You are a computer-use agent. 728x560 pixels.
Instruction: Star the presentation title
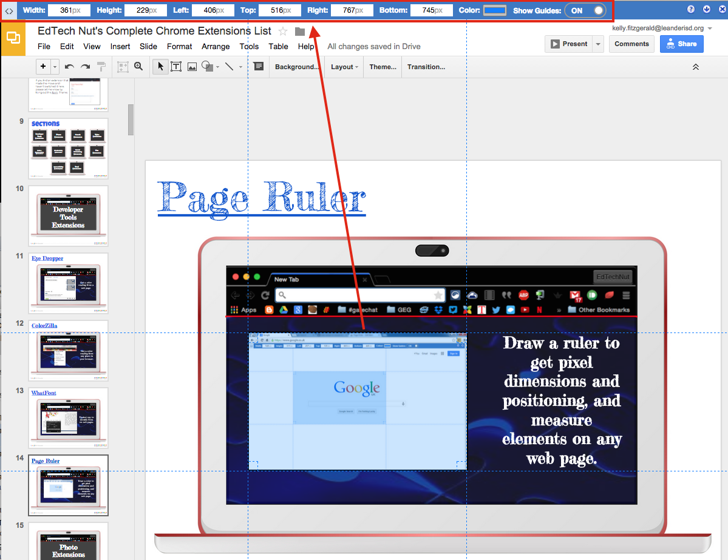[x=283, y=32]
